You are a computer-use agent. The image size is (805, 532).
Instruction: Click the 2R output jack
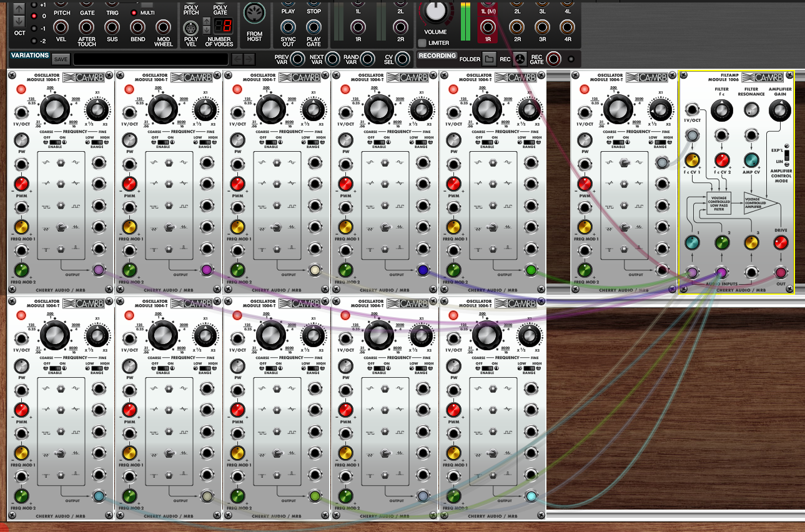pos(516,27)
